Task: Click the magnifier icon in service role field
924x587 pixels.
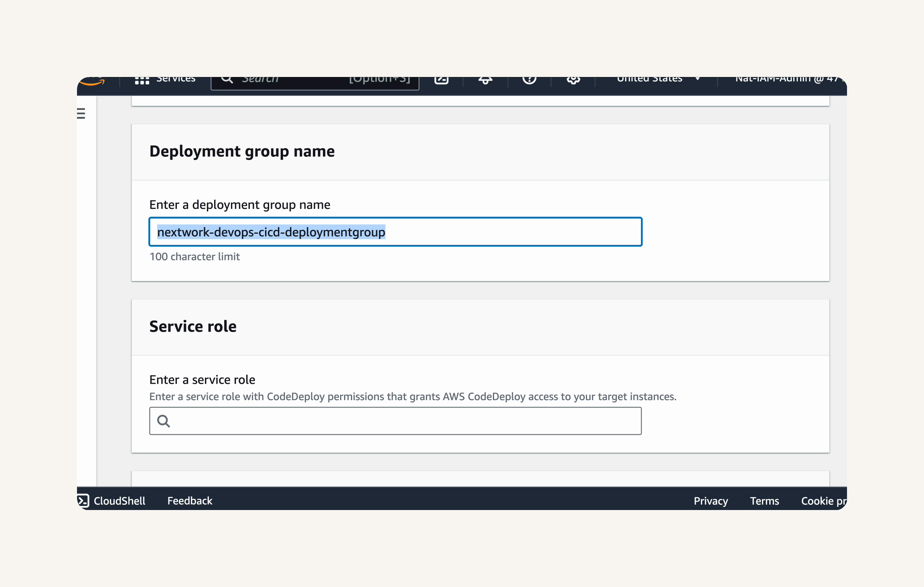Action: (x=164, y=421)
